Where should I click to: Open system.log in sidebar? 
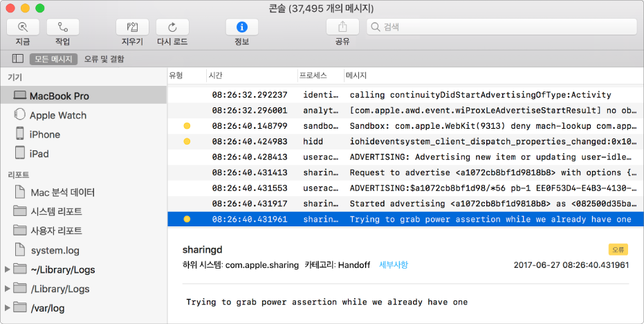point(84,250)
